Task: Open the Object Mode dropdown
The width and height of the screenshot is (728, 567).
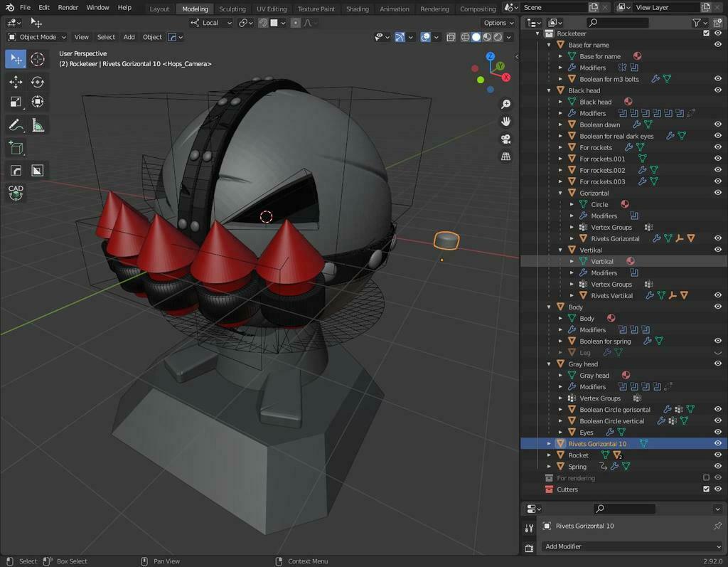Action: click(x=37, y=37)
